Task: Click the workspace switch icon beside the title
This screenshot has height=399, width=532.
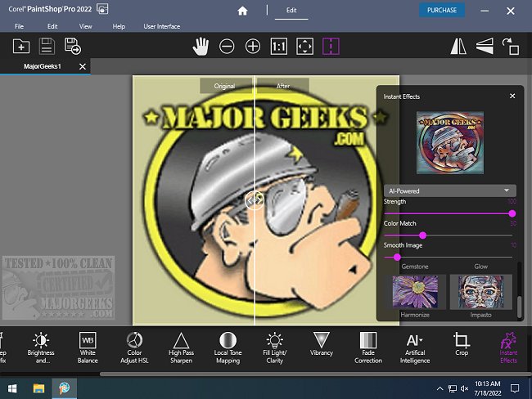Action: tap(102, 9)
